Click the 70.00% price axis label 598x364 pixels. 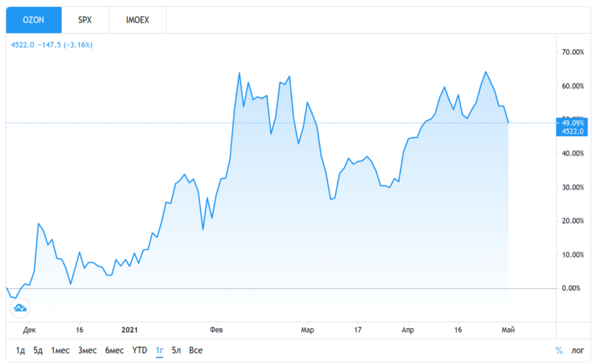click(x=572, y=52)
